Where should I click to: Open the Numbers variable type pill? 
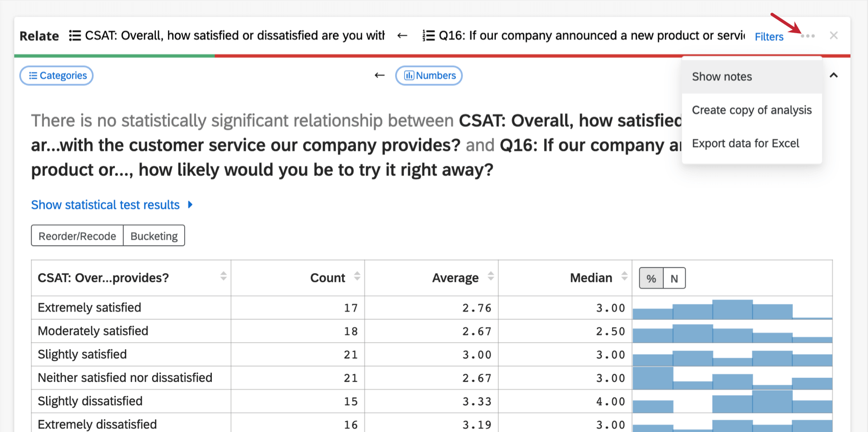click(x=429, y=76)
